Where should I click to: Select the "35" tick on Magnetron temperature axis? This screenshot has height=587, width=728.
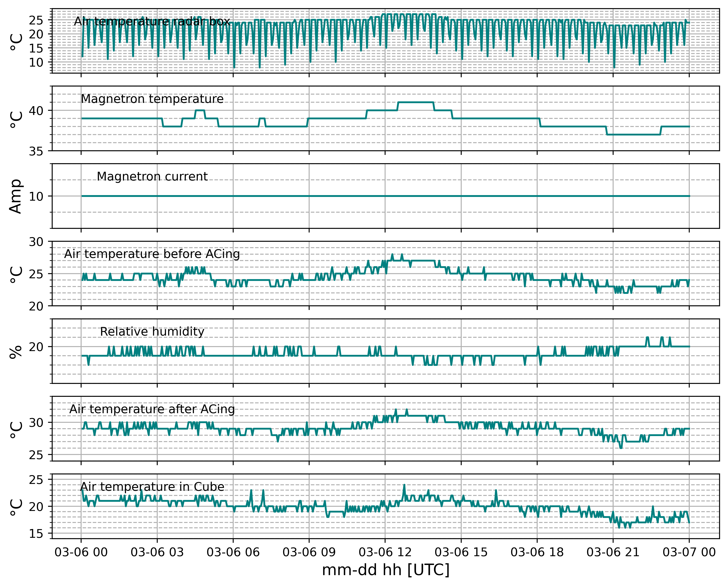point(36,151)
